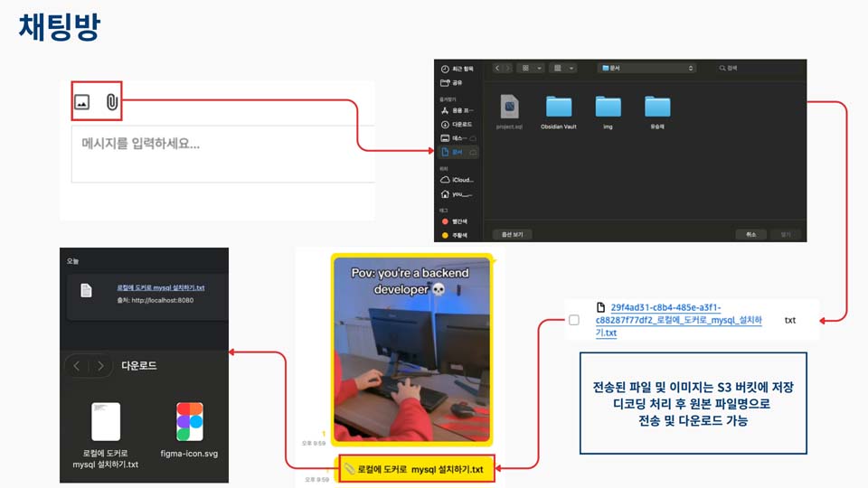Expand the 문서 folder location dropdown
The image size is (868, 488).
coord(646,68)
